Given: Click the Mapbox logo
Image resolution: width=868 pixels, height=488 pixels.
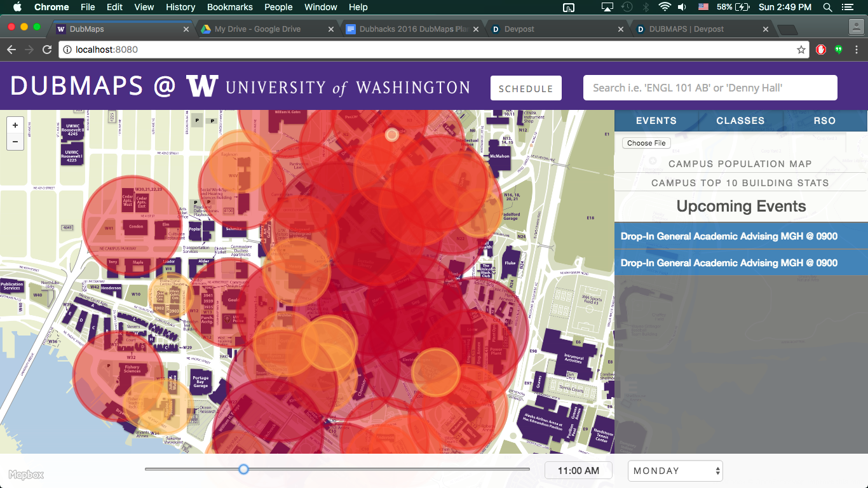Looking at the screenshot, I should coord(26,475).
